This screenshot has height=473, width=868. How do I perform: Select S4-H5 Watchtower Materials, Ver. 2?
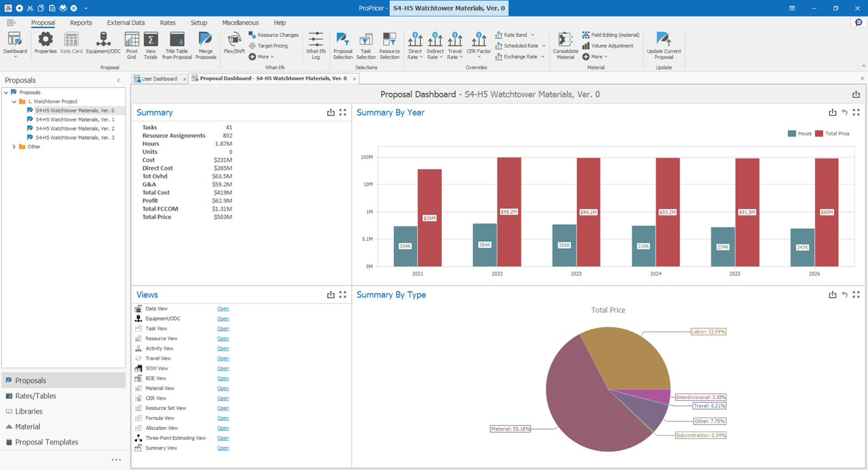click(75, 129)
